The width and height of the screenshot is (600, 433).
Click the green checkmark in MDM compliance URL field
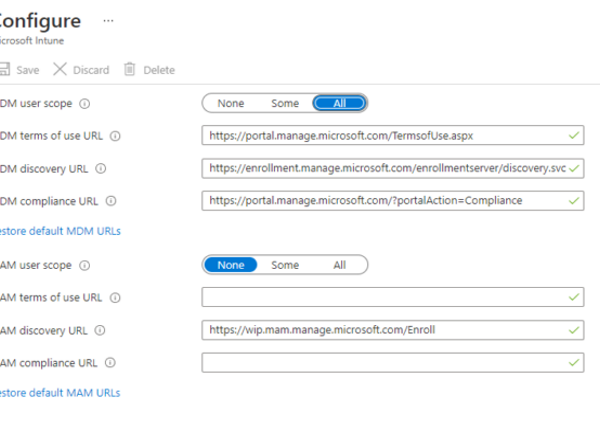tap(574, 200)
